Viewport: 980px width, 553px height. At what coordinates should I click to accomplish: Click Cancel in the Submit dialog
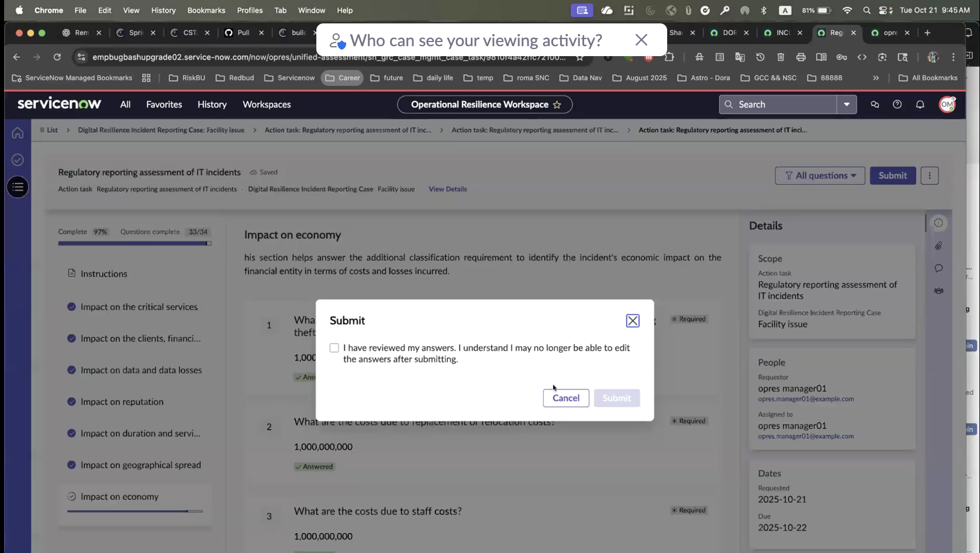click(x=566, y=398)
